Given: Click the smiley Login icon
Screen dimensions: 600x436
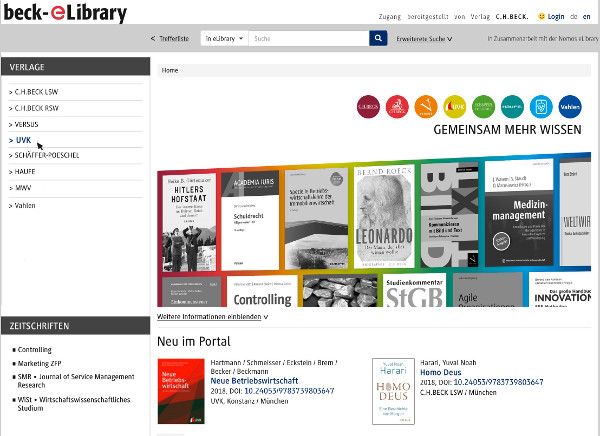Looking at the screenshot, I should point(541,16).
